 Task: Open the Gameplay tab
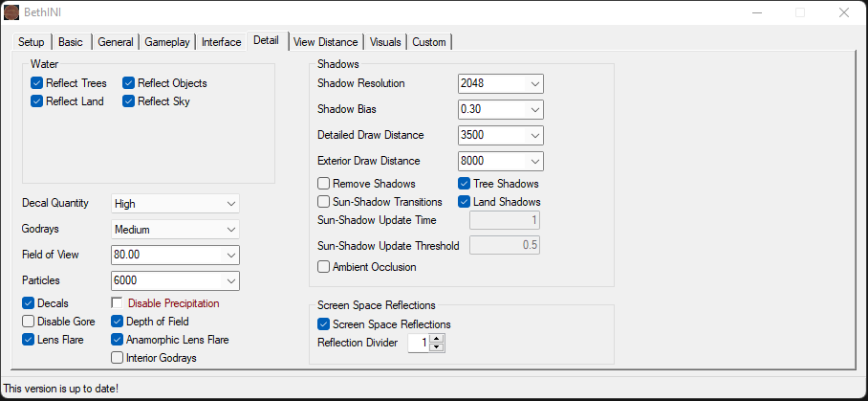167,42
